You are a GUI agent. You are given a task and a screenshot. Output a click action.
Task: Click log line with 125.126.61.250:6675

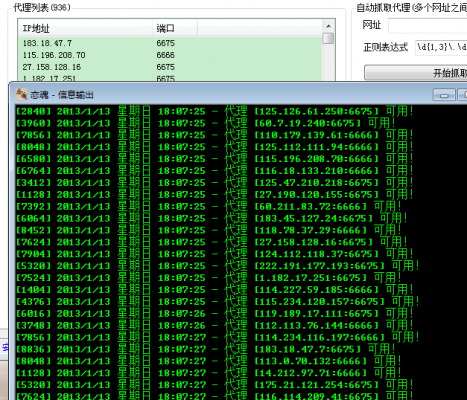[x=215, y=111]
